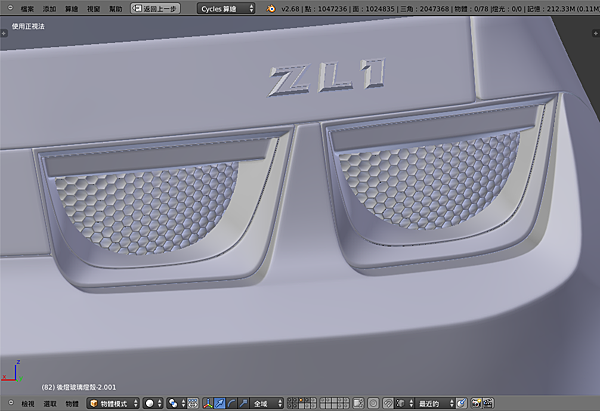Image resolution: width=600 pixels, height=411 pixels.
Task: Select the scale manipulator icon
Action: tap(243, 403)
